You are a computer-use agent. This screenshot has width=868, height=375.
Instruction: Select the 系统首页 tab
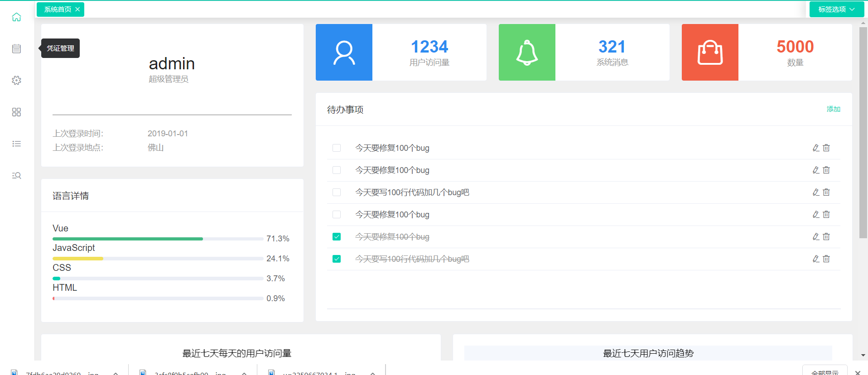(x=57, y=10)
